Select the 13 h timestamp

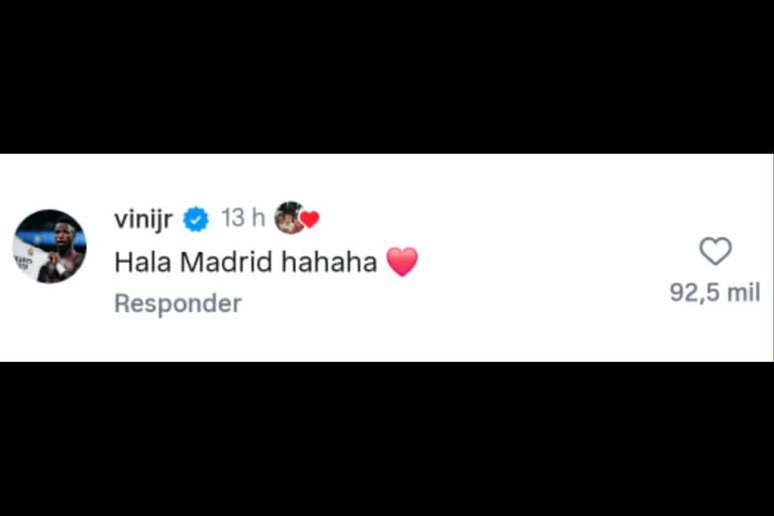pos(243,218)
